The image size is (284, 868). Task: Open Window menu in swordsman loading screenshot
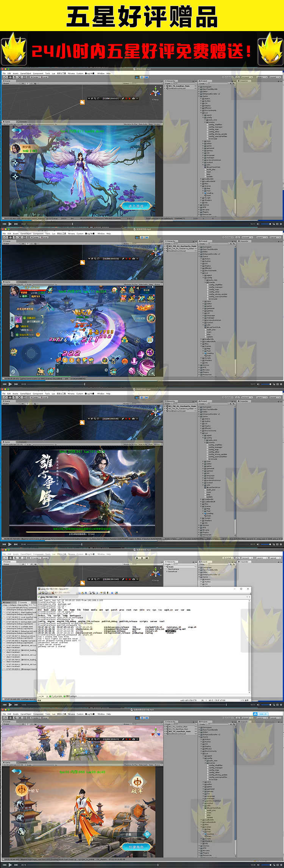(101, 393)
